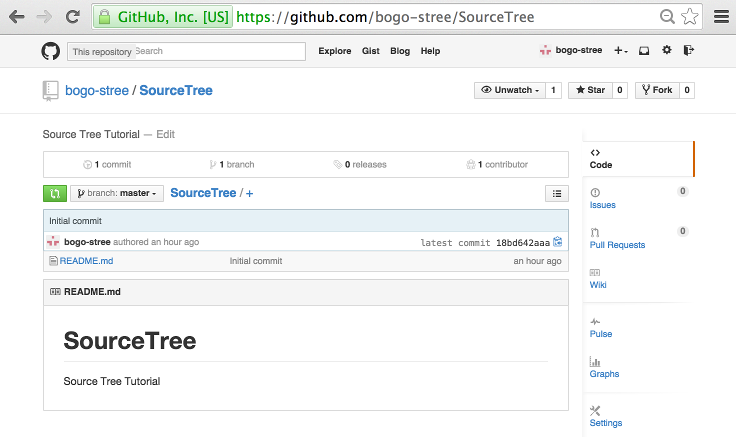Open the Graphs link in sidebar
The width and height of the screenshot is (736, 437).
605,374
